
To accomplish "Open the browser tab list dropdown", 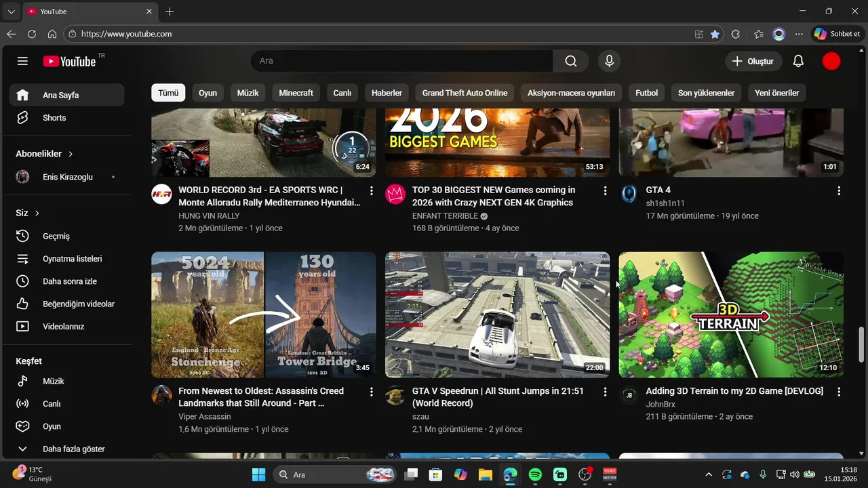I will 11,12.
